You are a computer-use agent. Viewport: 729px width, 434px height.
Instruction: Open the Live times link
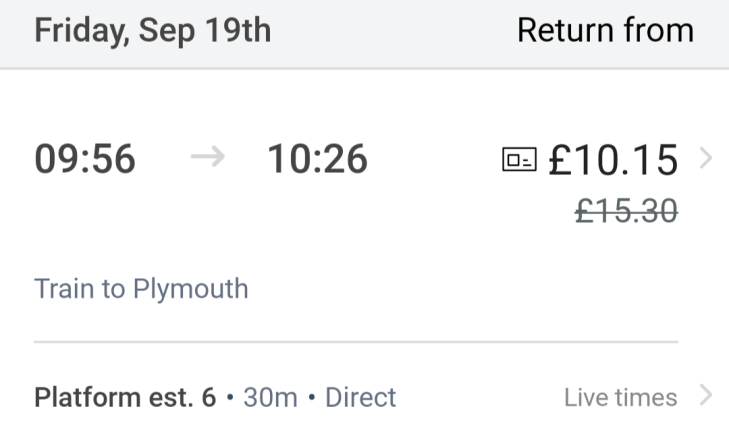tap(620, 397)
